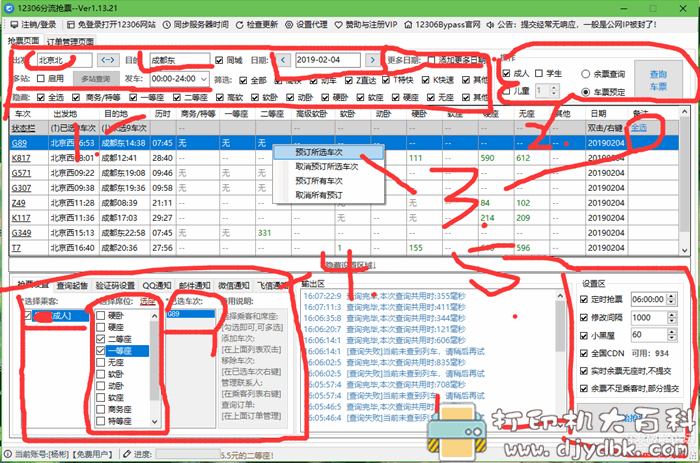The width and height of the screenshot is (700, 463).
Task: Open the QQ通知 tab
Action: [157, 285]
